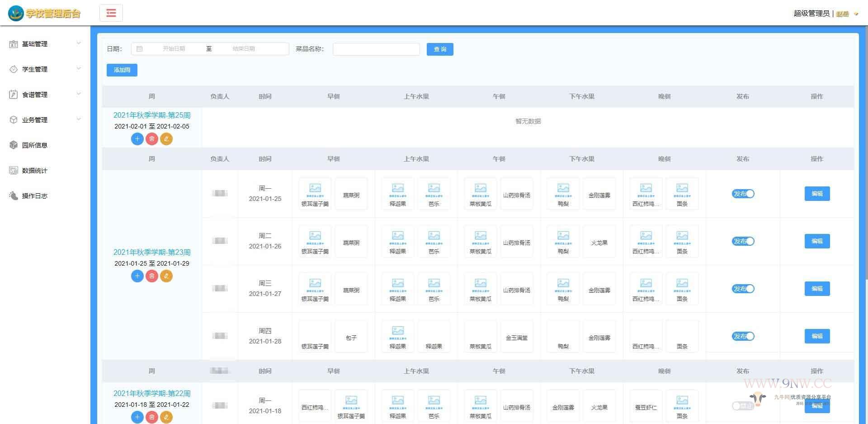This screenshot has height=424, width=868.
Task: Click the calendar icon in the date field
Action: [x=140, y=49]
